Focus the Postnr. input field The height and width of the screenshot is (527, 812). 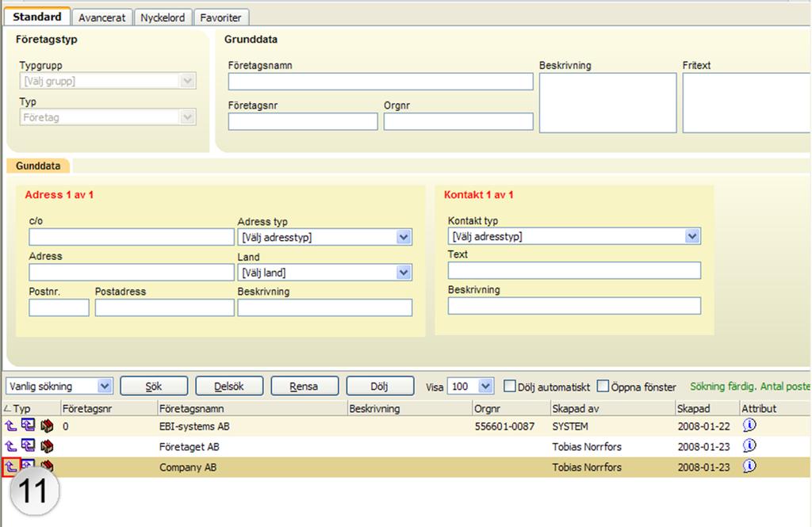pos(59,307)
